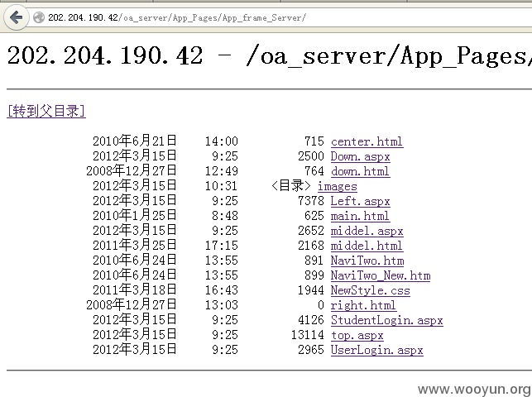Click the time 10:31
The height and width of the screenshot is (397, 532).
221,186
